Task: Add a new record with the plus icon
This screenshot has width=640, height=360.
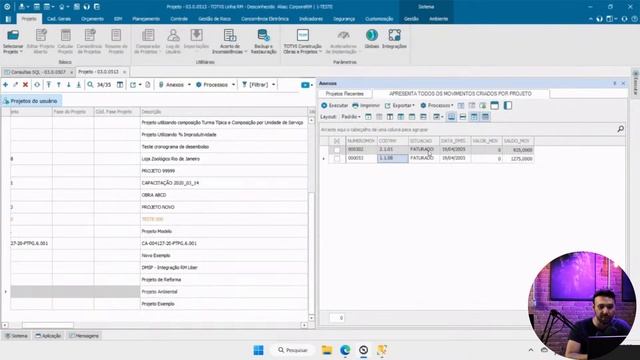Action: click(6, 84)
